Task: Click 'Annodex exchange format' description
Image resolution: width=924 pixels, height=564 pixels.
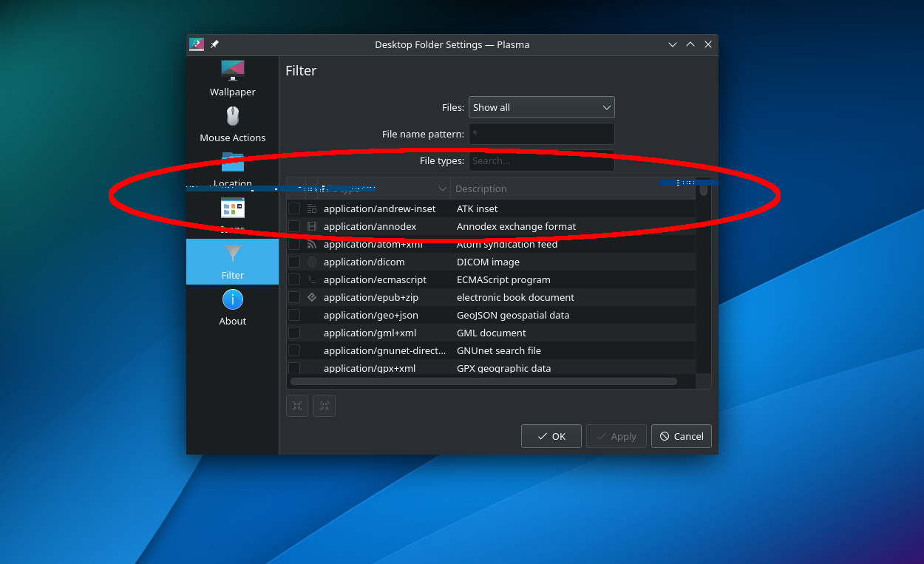Action: pos(516,226)
